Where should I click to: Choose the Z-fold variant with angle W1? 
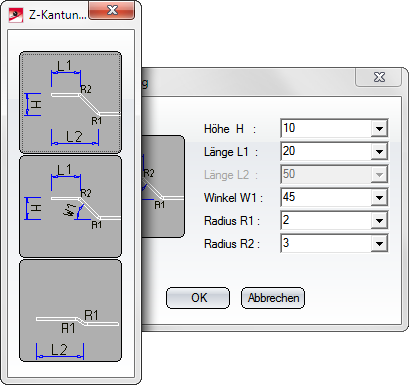point(70,206)
